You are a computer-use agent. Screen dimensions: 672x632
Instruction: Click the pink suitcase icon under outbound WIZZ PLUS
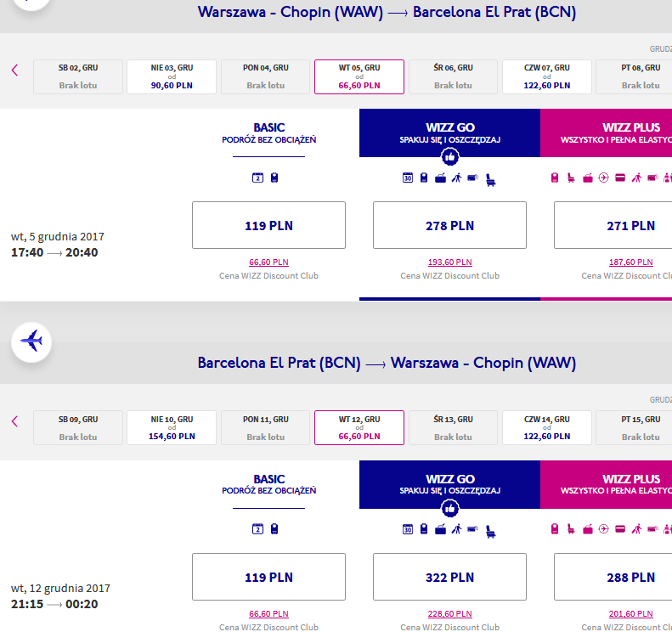tap(555, 178)
